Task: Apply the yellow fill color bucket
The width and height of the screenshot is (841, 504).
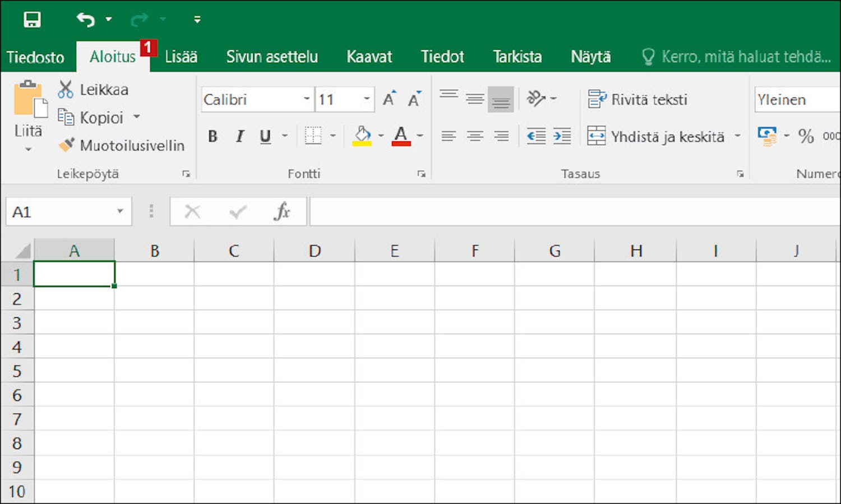Action: (362, 136)
